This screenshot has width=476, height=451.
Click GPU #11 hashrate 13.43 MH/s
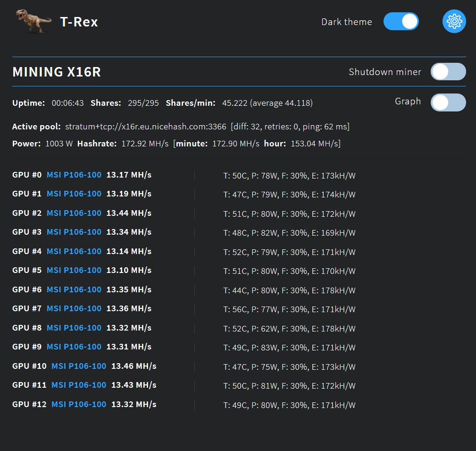[134, 385]
